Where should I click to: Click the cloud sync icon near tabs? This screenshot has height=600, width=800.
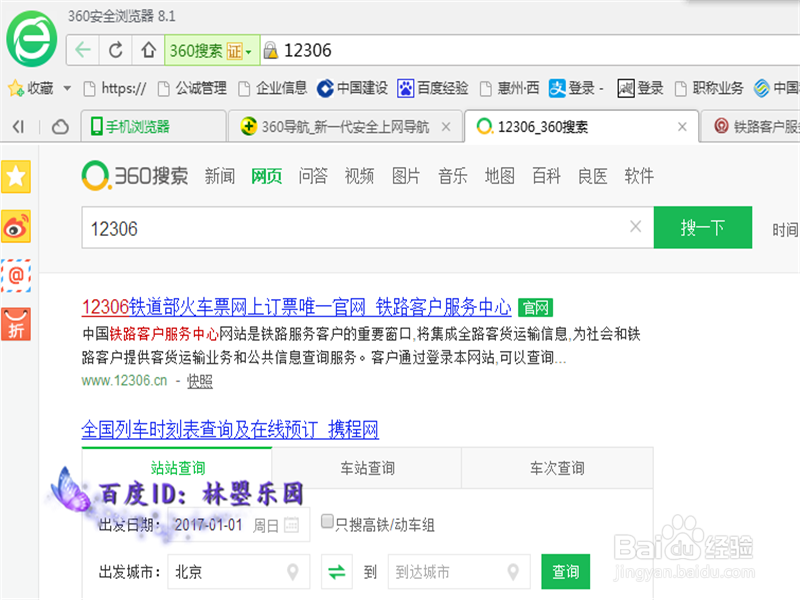pyautogui.click(x=59, y=126)
